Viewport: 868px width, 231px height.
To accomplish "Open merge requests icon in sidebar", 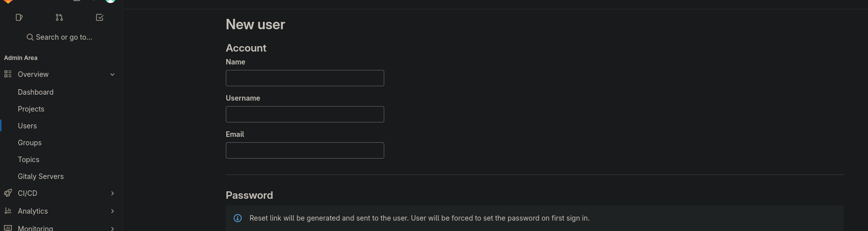I will coord(59,17).
